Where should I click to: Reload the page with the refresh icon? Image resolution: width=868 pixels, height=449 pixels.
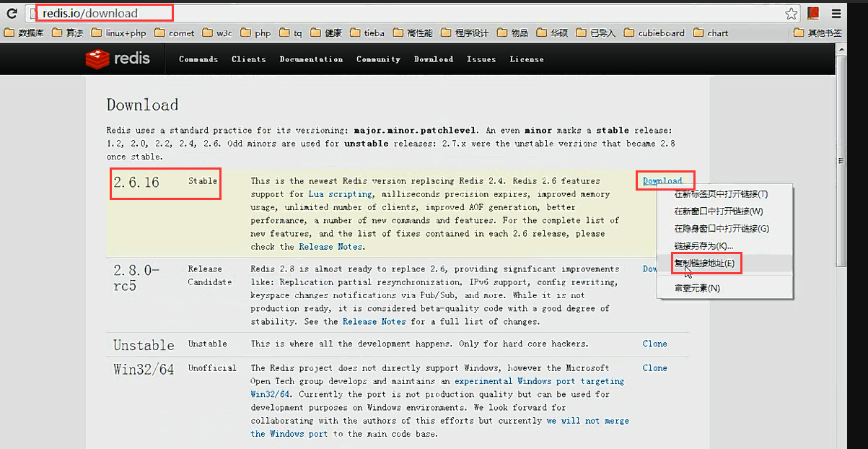12,13
